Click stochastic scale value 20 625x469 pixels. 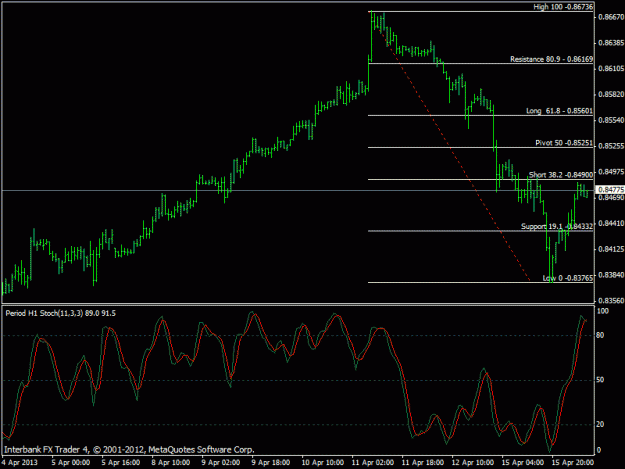pos(600,424)
